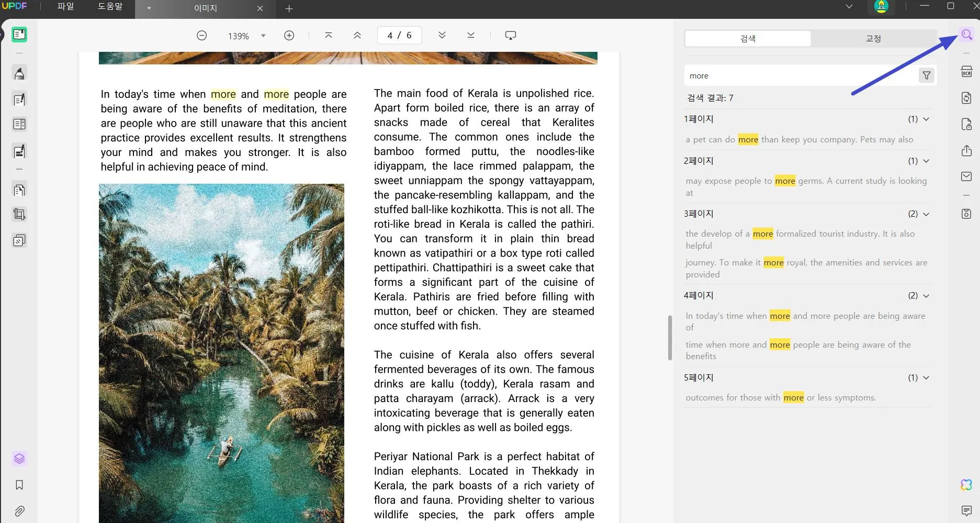The height and width of the screenshot is (523, 980).
Task: Show the Layers panel
Action: click(x=19, y=459)
